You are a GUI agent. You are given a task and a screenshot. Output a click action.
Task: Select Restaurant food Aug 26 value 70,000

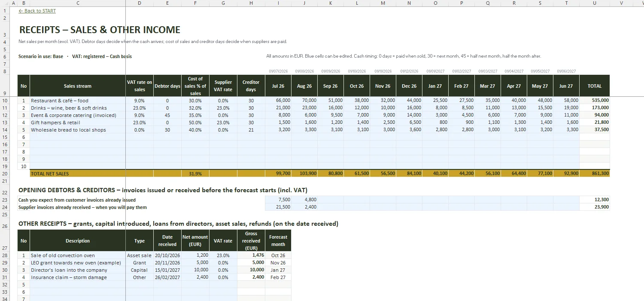coord(304,101)
